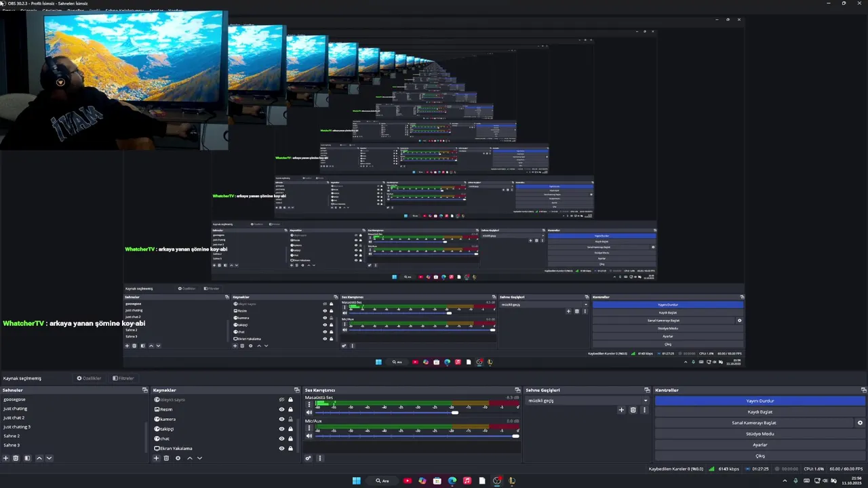Click the 6143 kbps status bar value
Viewport: 868px width, 488px height.
[x=728, y=469]
